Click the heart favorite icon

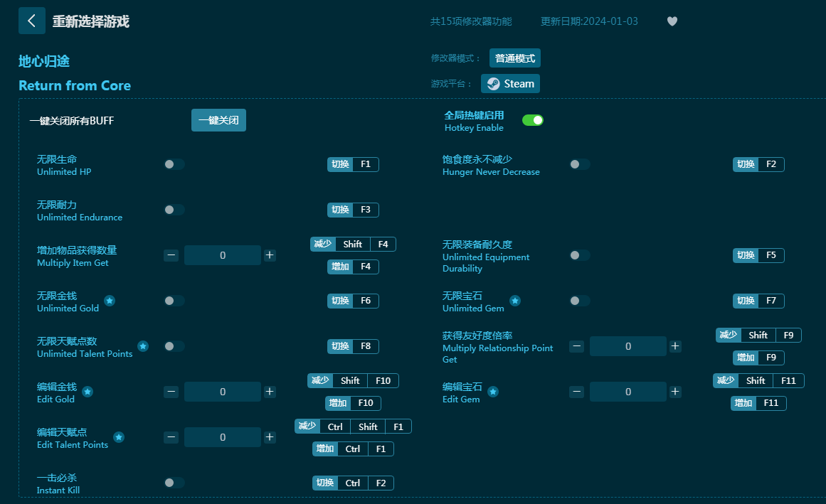pyautogui.click(x=672, y=21)
